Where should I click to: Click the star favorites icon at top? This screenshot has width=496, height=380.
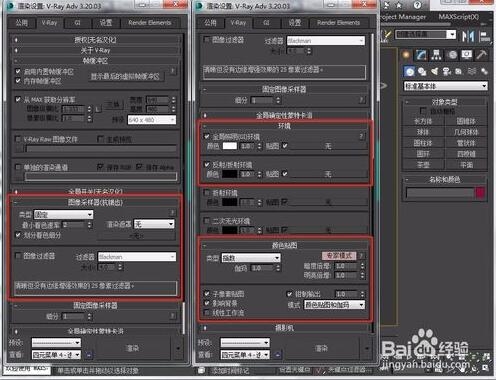coord(399,5)
